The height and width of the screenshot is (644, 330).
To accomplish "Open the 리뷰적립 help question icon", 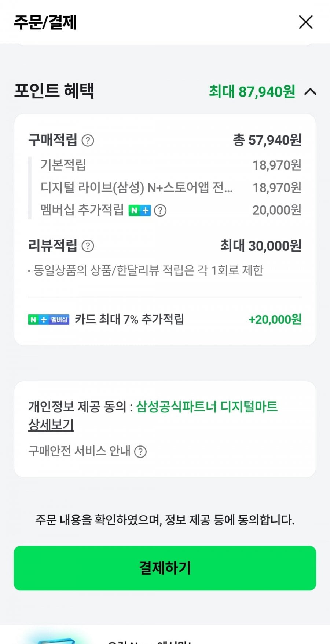I will pos(88,246).
